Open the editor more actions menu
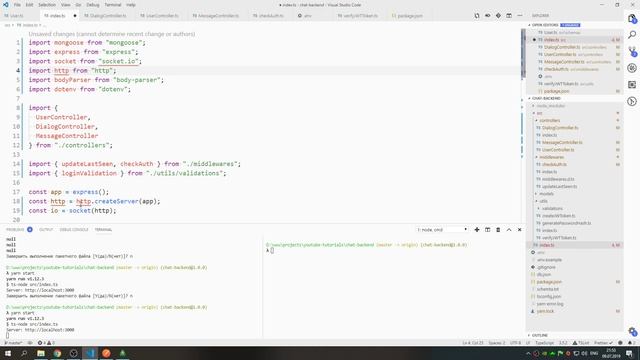Viewport: 640px width, 360px height. pyautogui.click(x=520, y=16)
